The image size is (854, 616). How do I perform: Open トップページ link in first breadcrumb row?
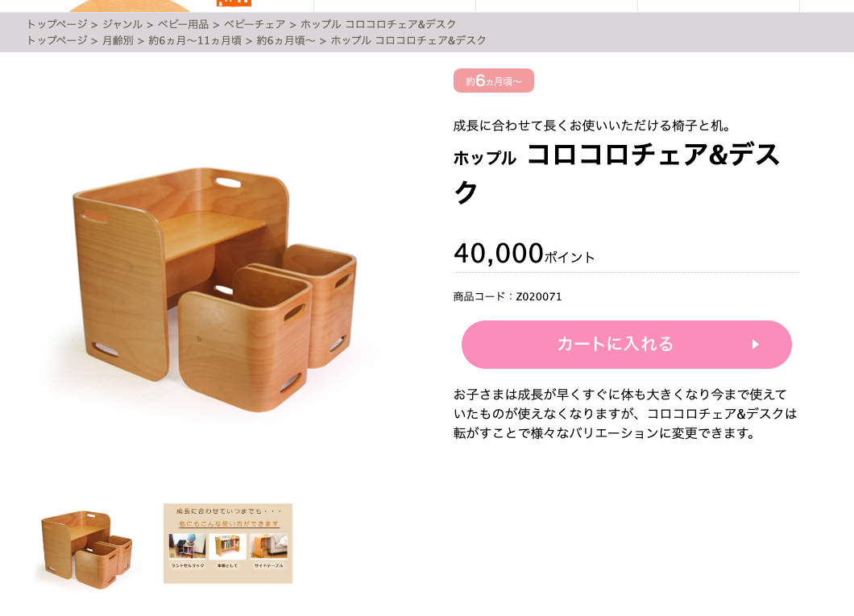[56, 24]
